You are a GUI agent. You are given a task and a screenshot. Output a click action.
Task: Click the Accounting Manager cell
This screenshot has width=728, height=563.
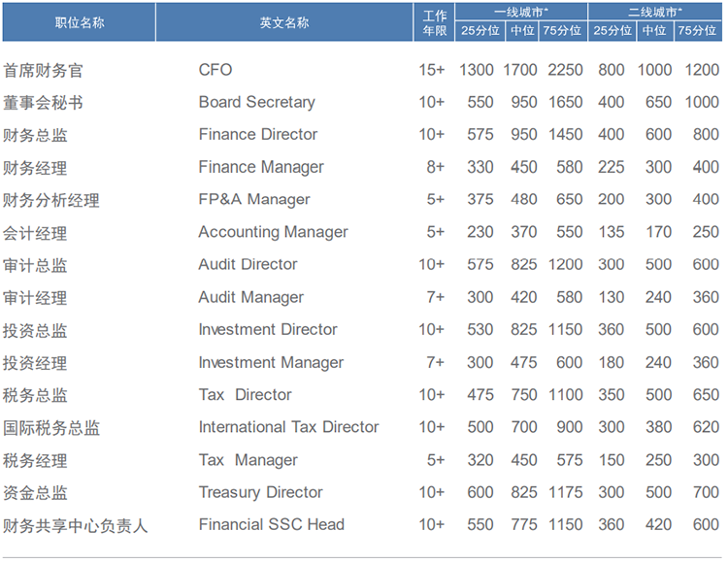(273, 232)
